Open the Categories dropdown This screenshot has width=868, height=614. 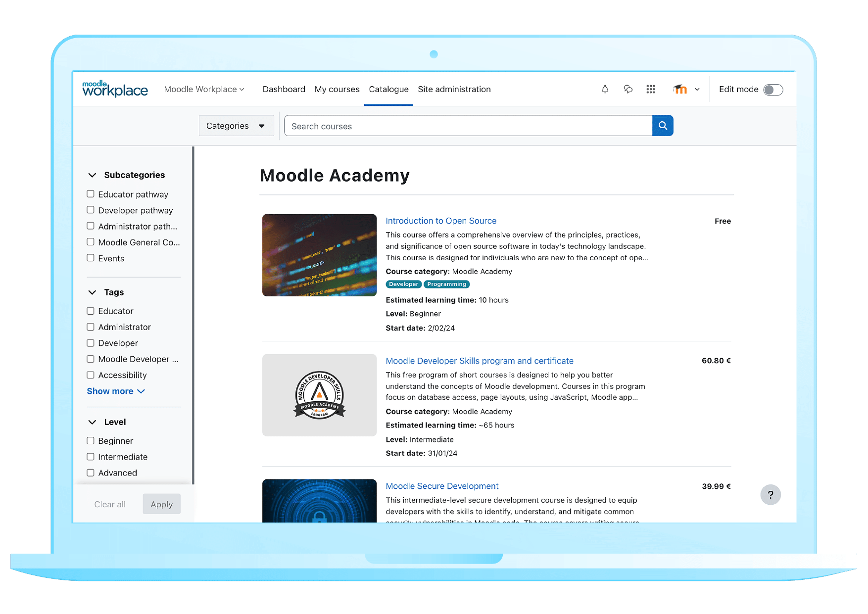pos(236,126)
